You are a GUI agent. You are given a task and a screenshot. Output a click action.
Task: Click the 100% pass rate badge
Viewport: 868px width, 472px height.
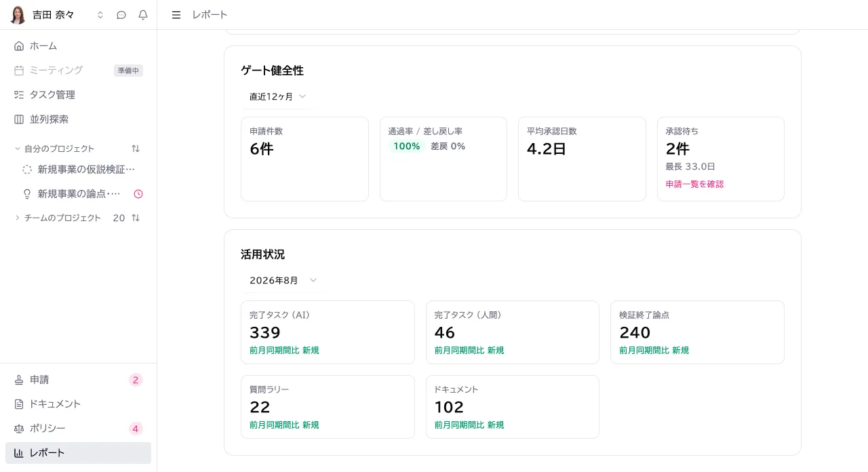click(x=407, y=146)
